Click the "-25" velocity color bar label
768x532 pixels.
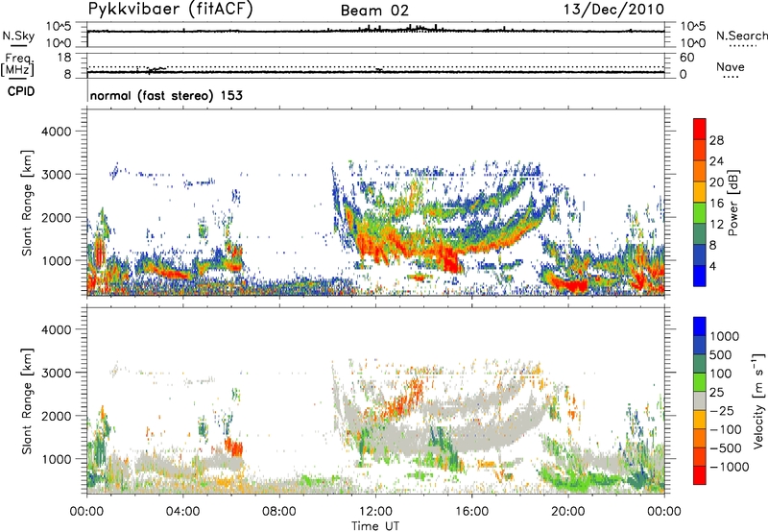pos(722,411)
